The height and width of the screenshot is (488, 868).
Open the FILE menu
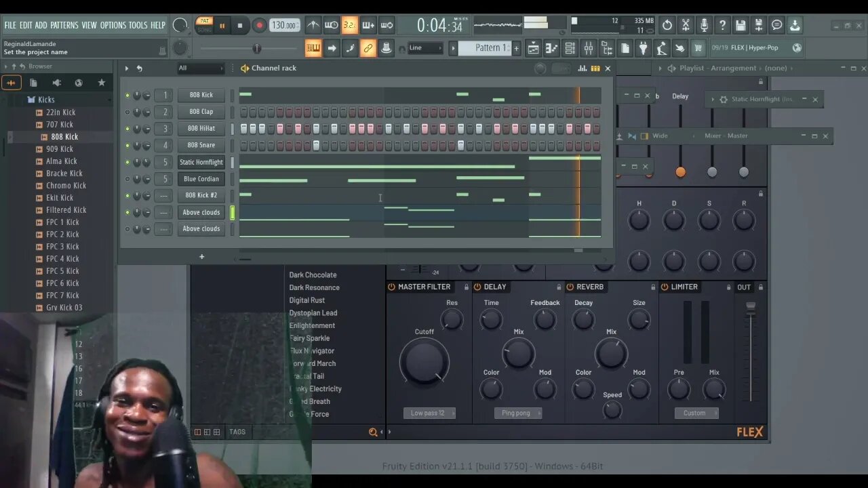click(x=10, y=26)
